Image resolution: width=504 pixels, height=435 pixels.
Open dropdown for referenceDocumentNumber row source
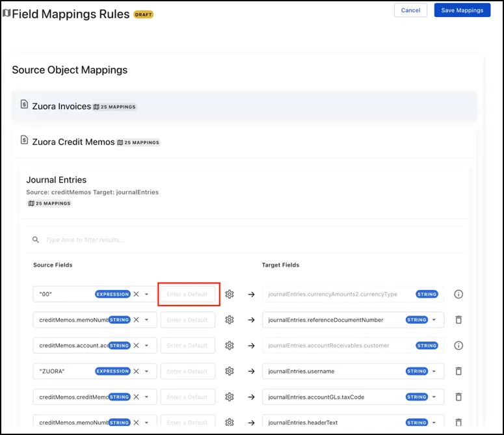click(x=146, y=320)
